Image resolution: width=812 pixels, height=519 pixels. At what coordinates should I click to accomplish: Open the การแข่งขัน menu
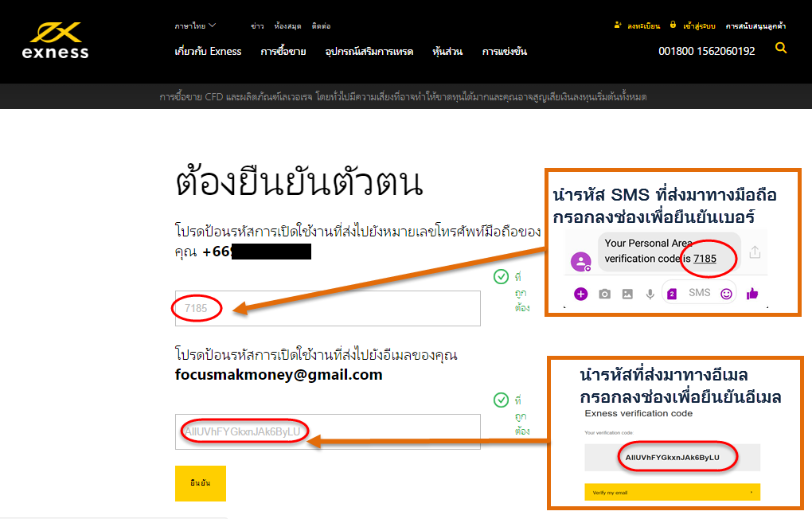click(x=505, y=51)
